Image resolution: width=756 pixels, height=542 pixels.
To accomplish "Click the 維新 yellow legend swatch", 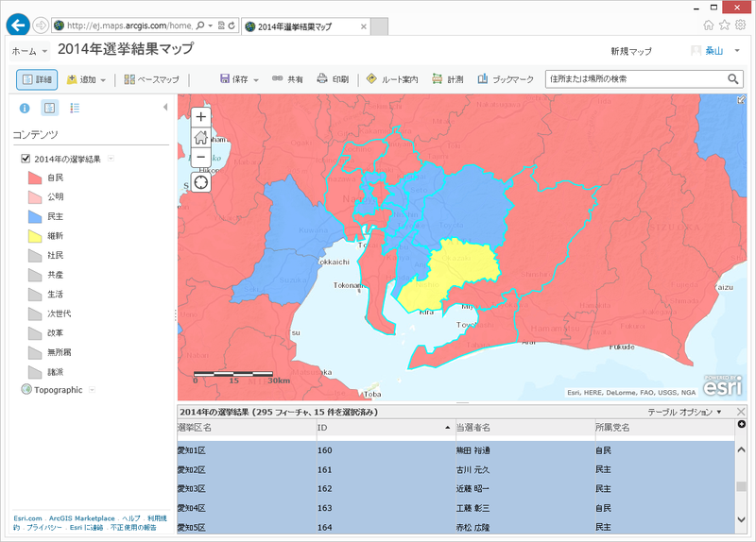I will pos(35,236).
